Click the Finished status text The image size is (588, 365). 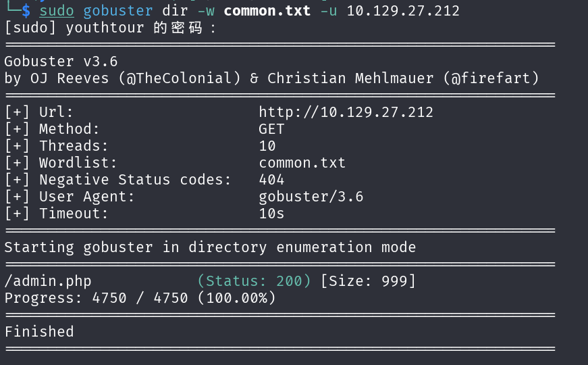click(x=39, y=332)
